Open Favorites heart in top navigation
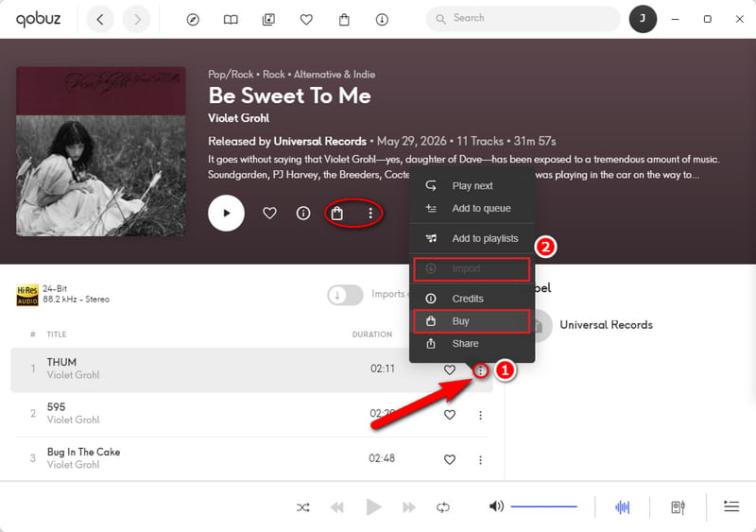756x532 pixels. click(306, 19)
